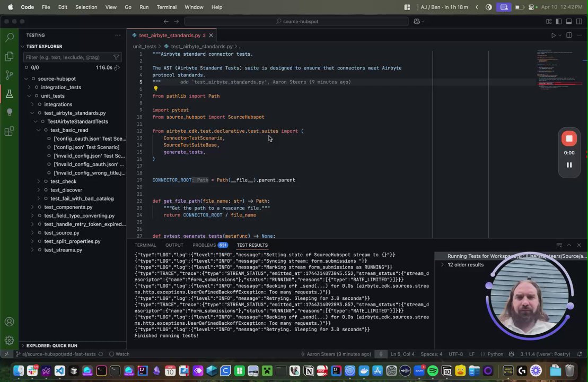Open the Accounts icon in activity bar
The image size is (588, 382).
coord(9,322)
